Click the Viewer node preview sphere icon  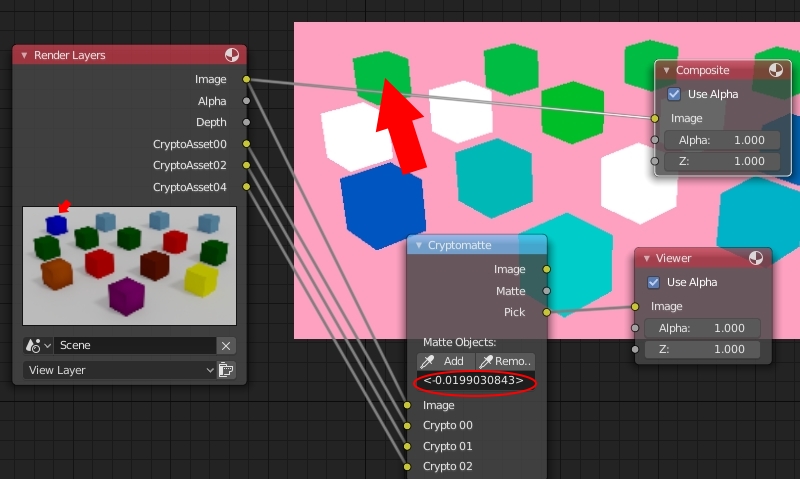click(x=756, y=258)
